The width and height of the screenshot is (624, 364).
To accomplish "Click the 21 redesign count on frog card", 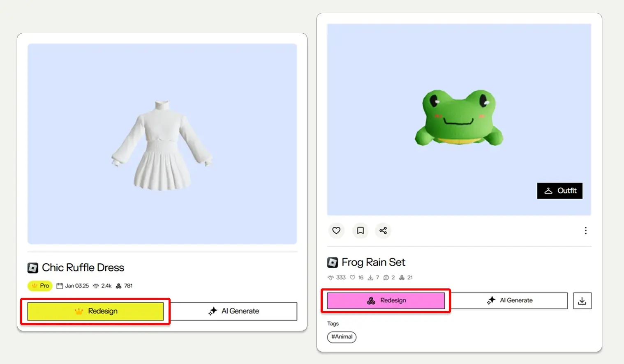I will tap(406, 278).
